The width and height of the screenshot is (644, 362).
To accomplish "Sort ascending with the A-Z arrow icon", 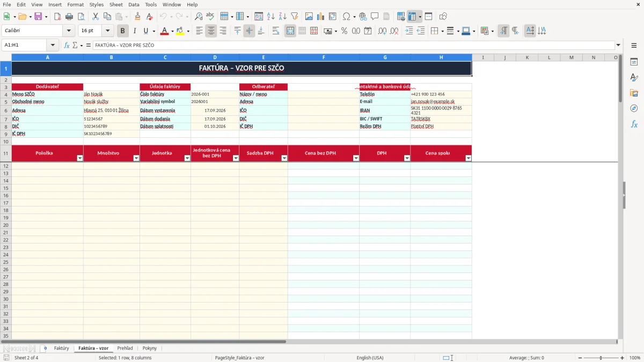I will click(x=271, y=17).
